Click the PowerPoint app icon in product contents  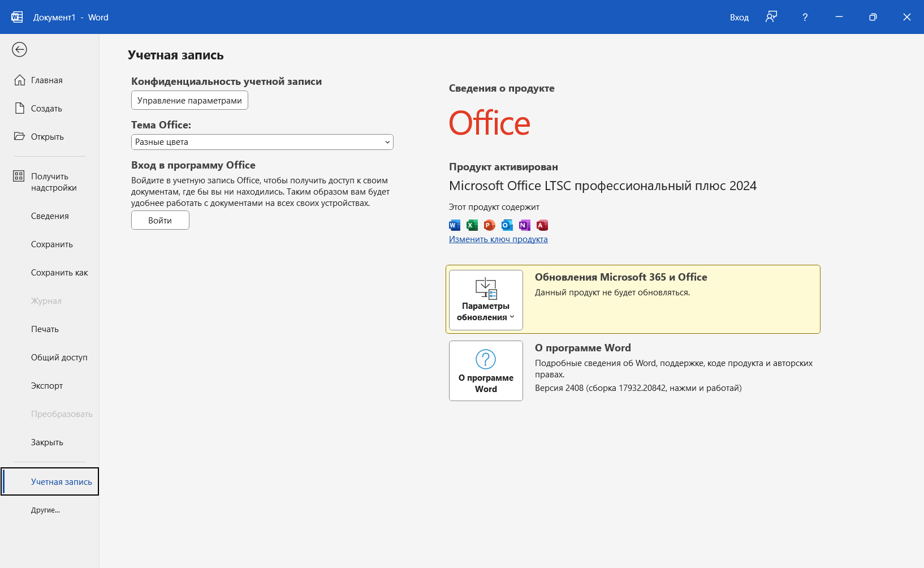tap(490, 225)
